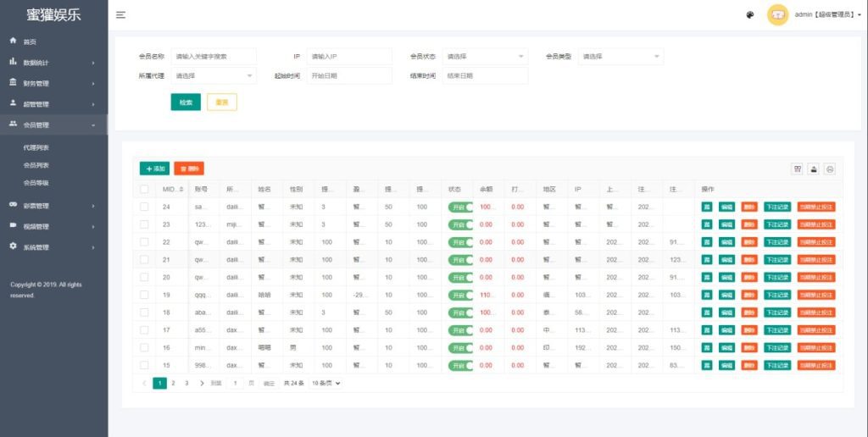Image resolution: width=868 pixels, height=437 pixels.
Task: Export table data with the export icon
Action: click(814, 169)
